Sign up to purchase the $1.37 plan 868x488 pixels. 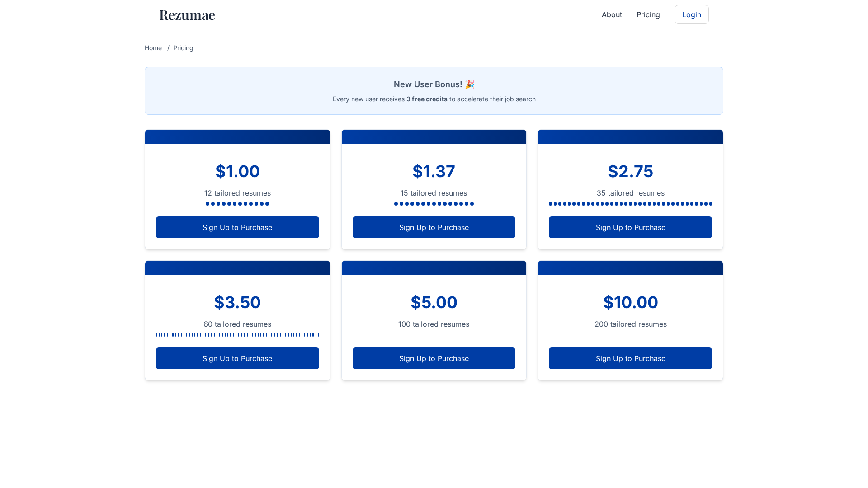434,227
